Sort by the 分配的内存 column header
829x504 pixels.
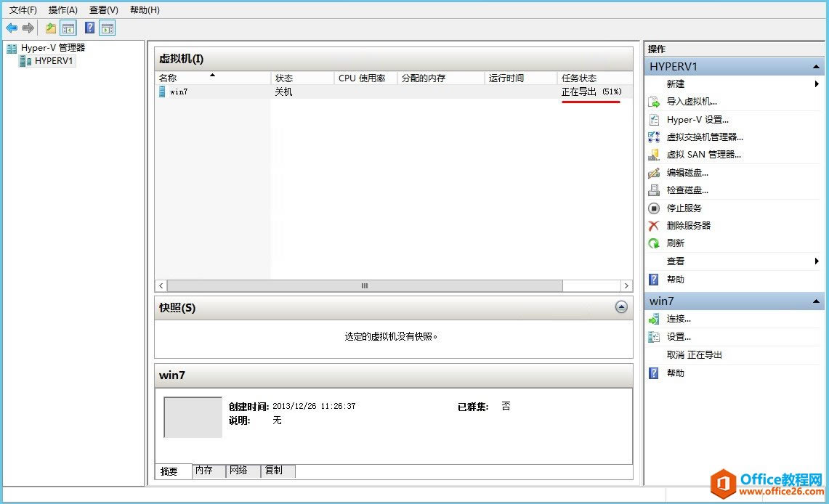point(441,78)
